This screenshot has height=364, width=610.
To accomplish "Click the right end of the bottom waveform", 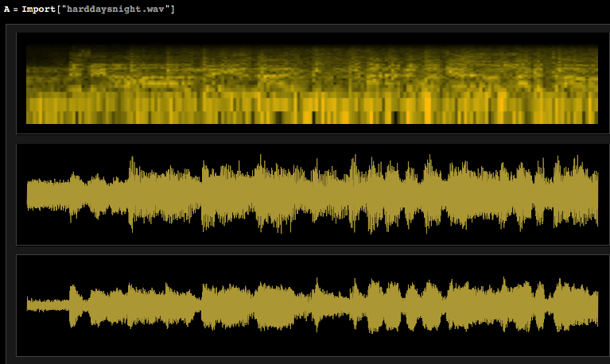I will (x=594, y=306).
